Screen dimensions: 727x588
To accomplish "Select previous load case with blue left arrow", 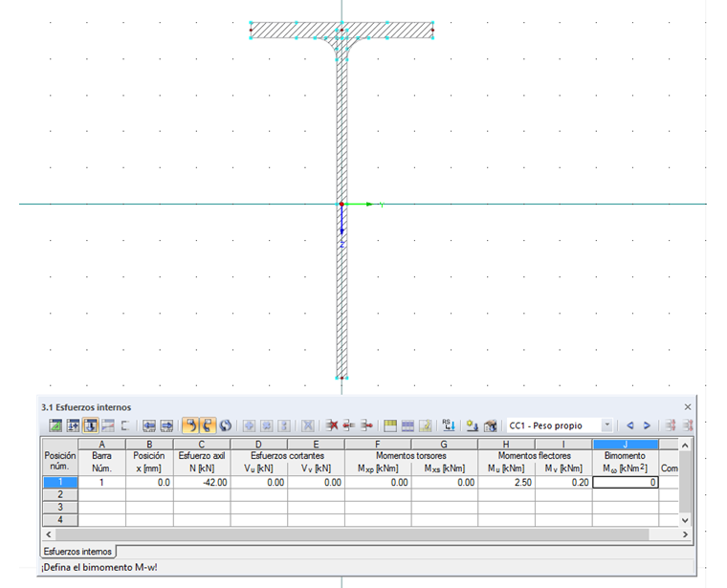I will coord(629,425).
